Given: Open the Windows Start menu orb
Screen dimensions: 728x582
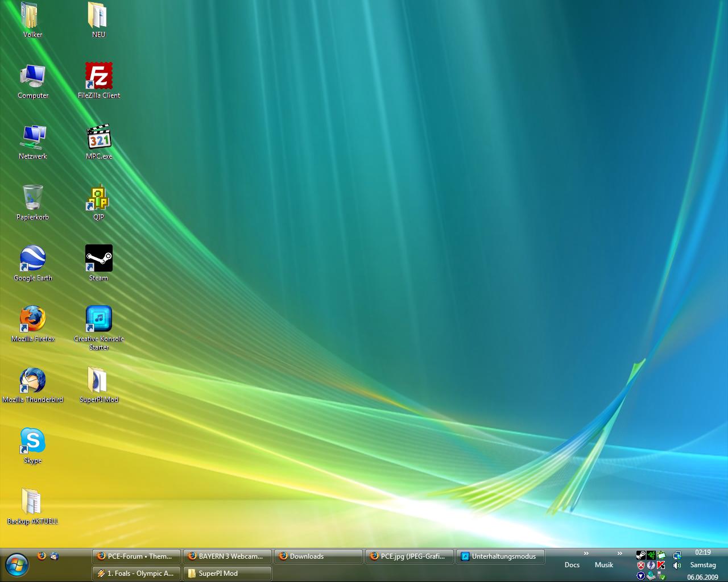Looking at the screenshot, I should point(16,565).
